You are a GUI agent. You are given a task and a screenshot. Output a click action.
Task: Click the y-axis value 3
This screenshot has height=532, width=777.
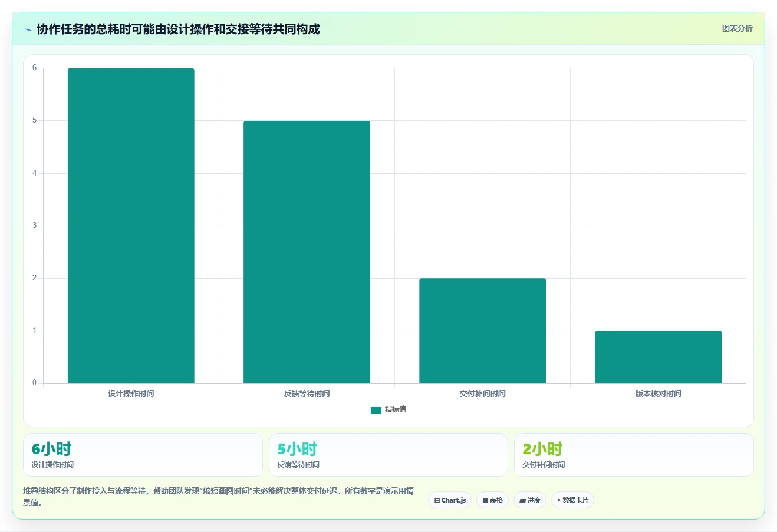click(35, 226)
